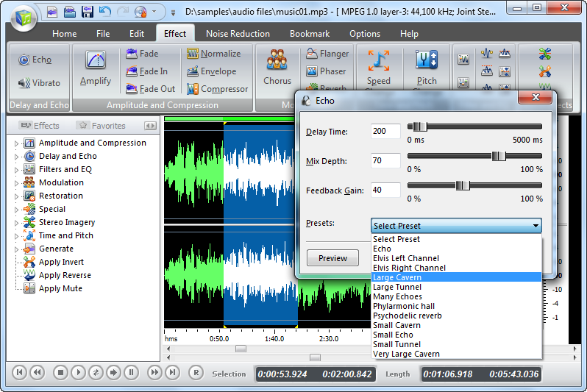Expand the Delay and Echo tree node
Viewport: 587px width, 392px height.
tap(16, 157)
